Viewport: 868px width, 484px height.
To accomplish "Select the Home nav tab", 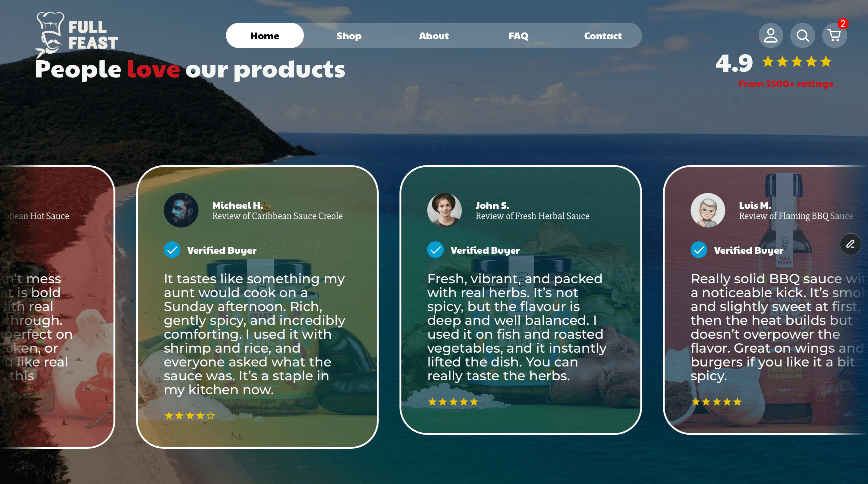I will point(265,35).
